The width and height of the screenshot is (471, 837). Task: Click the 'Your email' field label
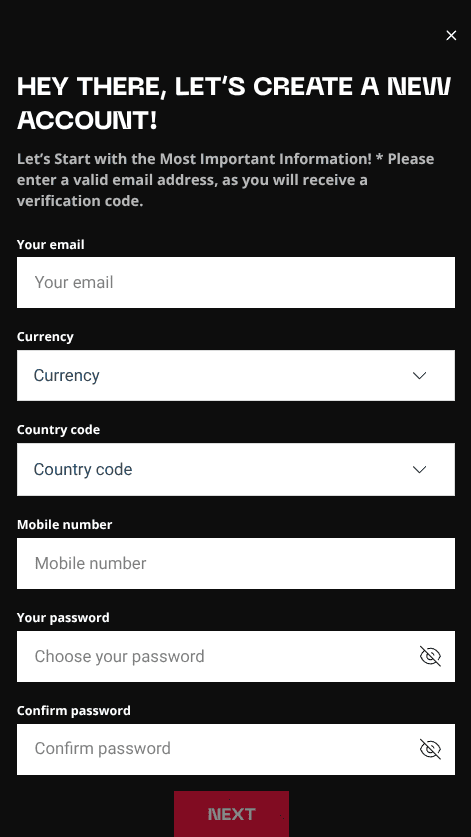point(51,244)
